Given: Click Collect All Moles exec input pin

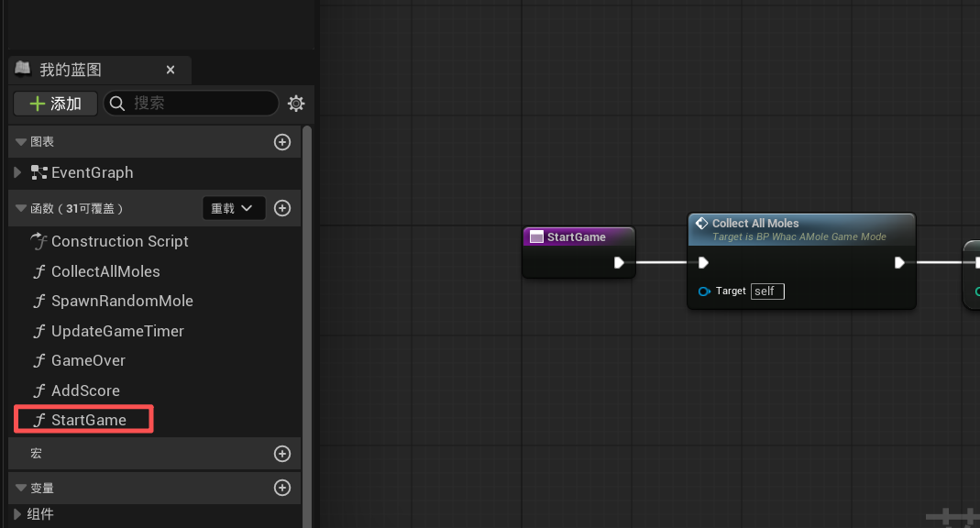Looking at the screenshot, I should coord(703,262).
